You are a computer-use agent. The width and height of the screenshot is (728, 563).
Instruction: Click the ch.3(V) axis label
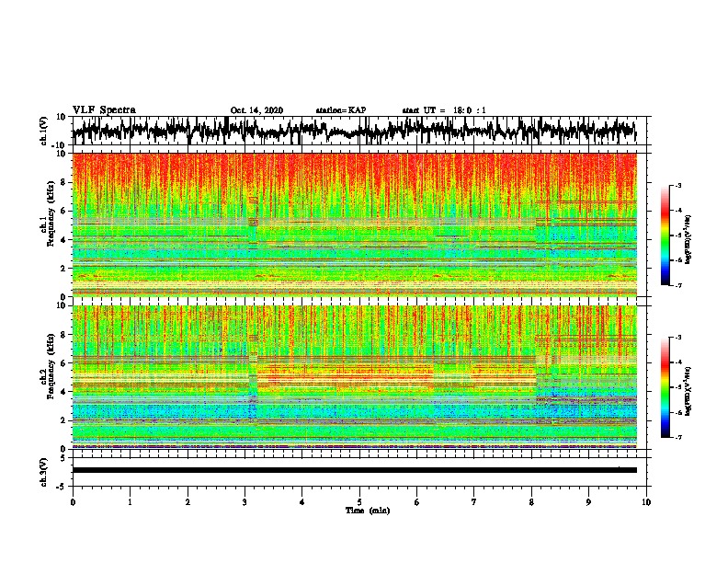point(44,472)
